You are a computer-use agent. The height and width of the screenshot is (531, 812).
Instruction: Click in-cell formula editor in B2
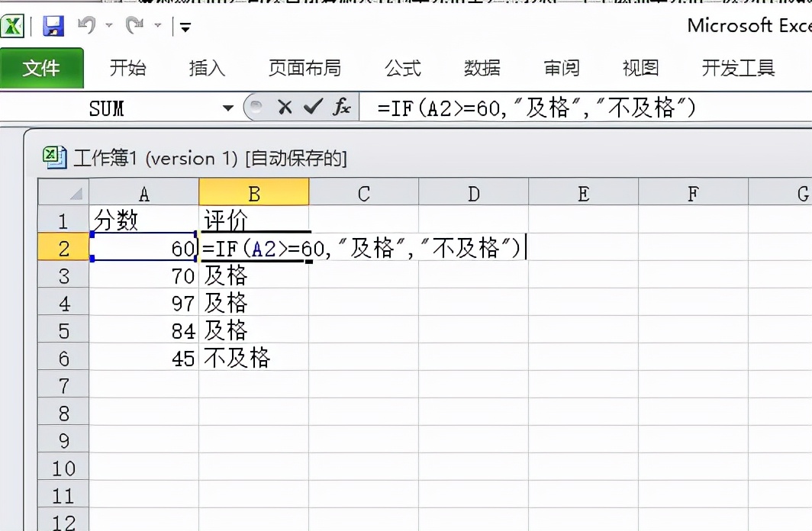pos(362,249)
